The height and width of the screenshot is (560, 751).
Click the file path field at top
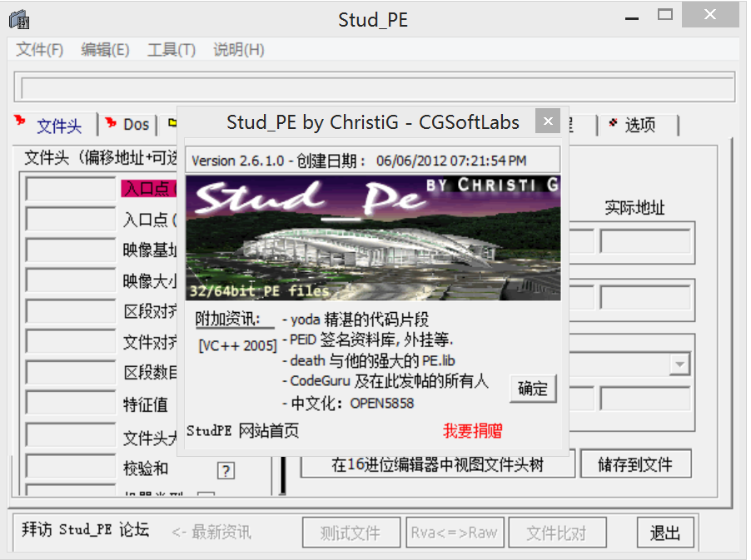(x=377, y=88)
